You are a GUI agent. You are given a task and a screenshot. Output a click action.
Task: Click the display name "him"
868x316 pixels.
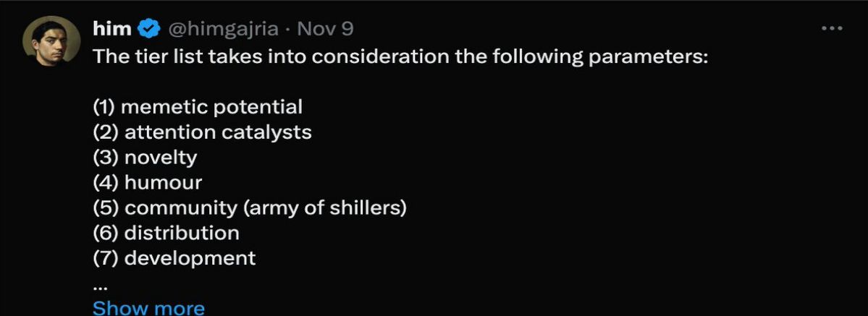[x=112, y=29]
